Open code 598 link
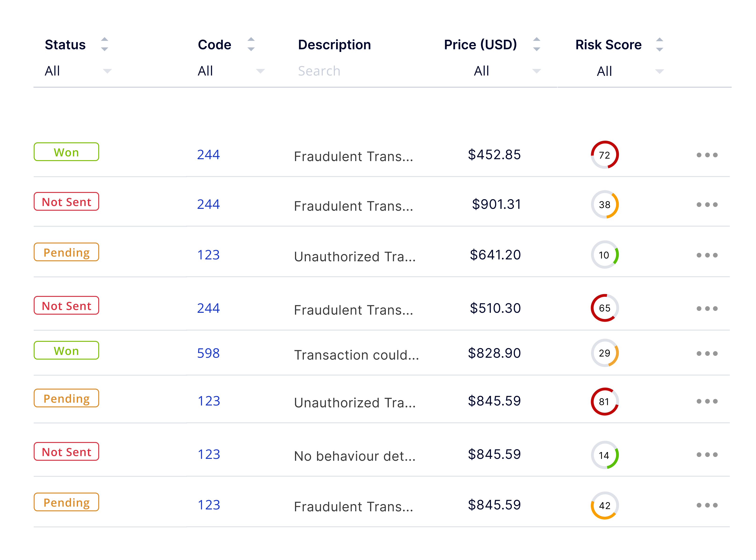The width and height of the screenshot is (756, 560). pos(208,353)
